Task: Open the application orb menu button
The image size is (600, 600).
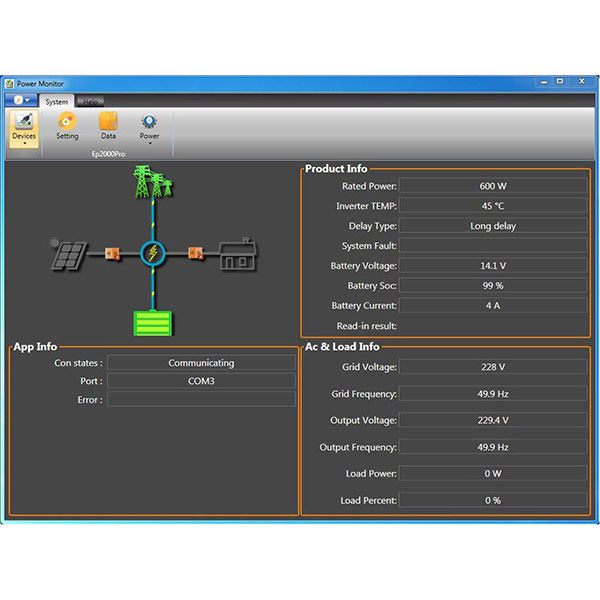Action: (x=21, y=100)
